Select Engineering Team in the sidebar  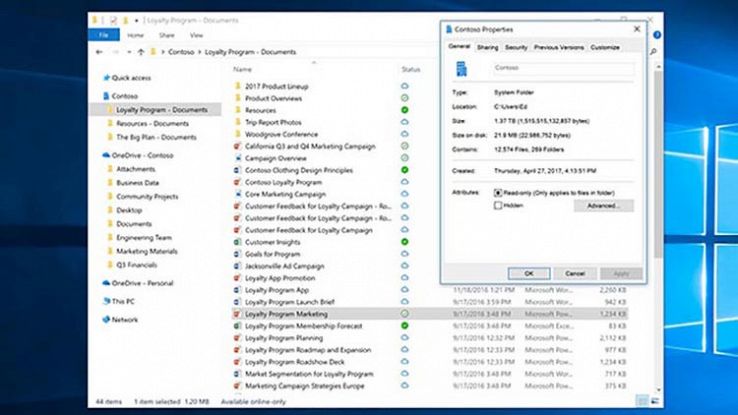click(x=144, y=238)
